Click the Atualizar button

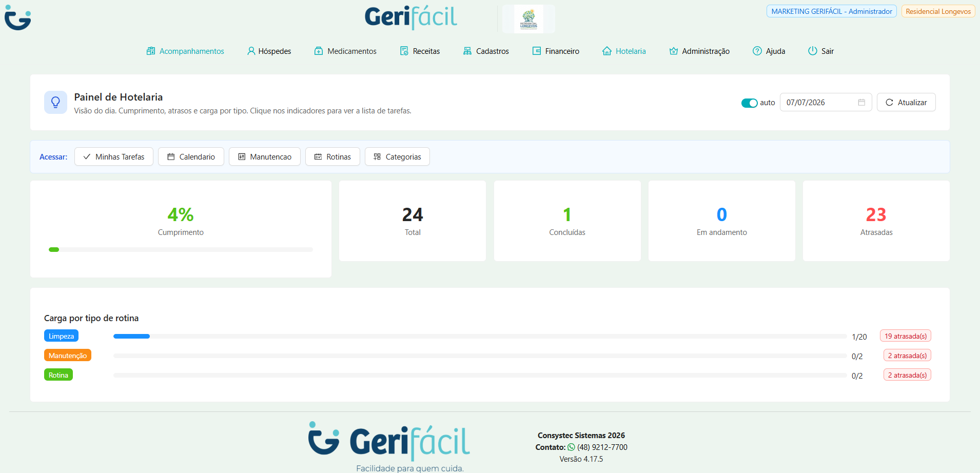point(906,102)
